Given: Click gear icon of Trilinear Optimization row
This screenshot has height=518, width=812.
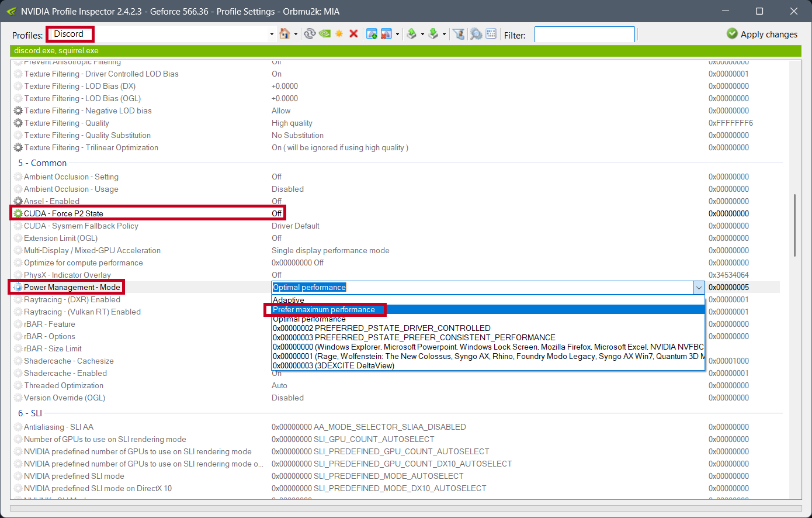Looking at the screenshot, I should coord(18,147).
